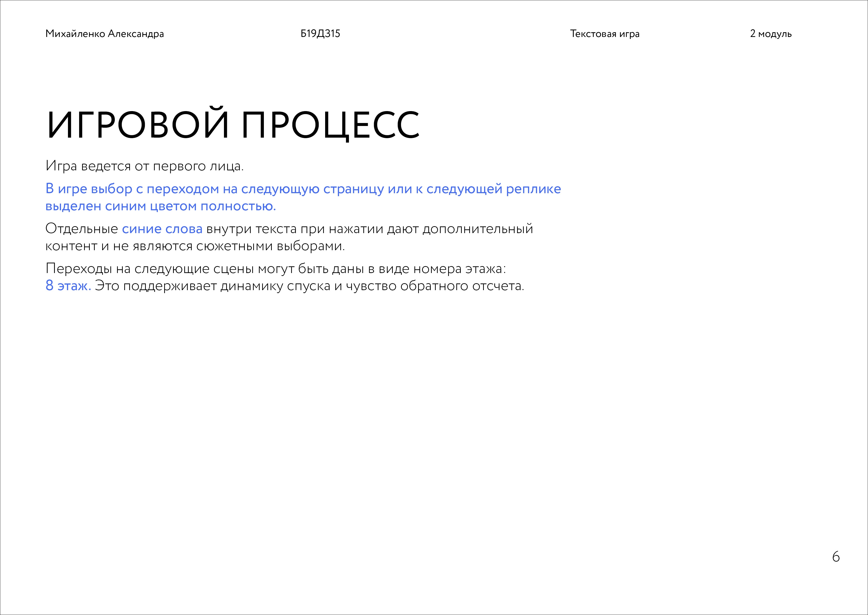The image size is (868, 615).
Task: Click the header text Текстовая игра
Action: click(x=605, y=34)
